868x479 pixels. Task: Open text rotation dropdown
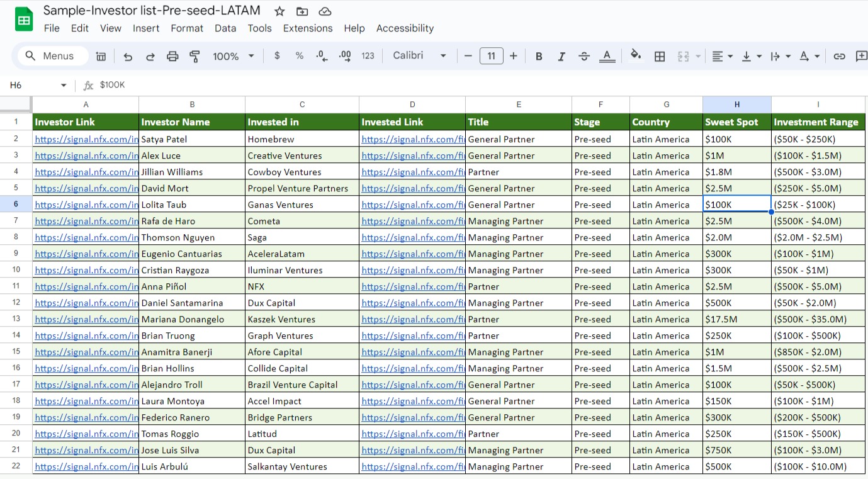pos(809,56)
